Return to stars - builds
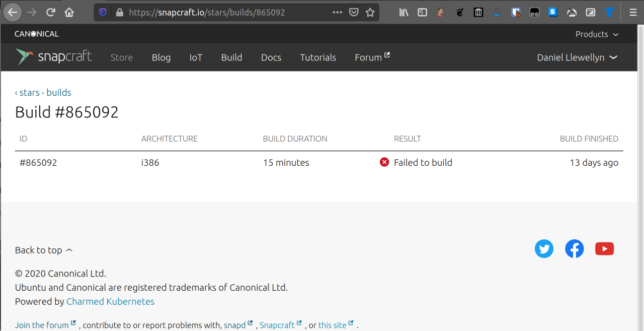This screenshot has width=644, height=331. click(43, 93)
